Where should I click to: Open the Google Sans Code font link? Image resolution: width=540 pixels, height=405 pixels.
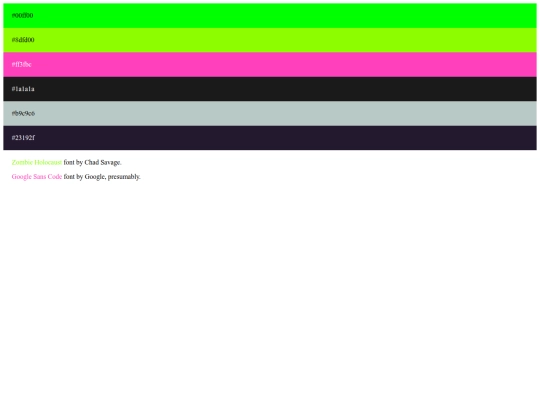(x=37, y=177)
